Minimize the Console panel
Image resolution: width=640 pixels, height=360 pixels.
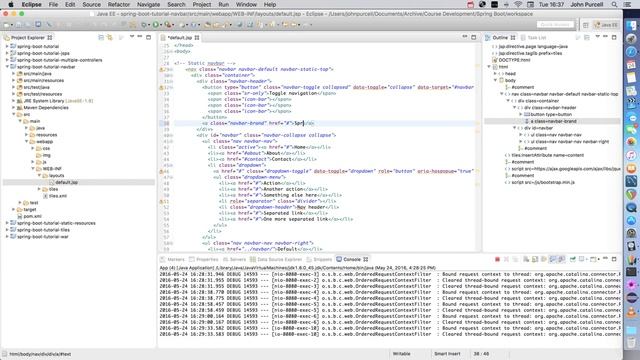click(605, 259)
